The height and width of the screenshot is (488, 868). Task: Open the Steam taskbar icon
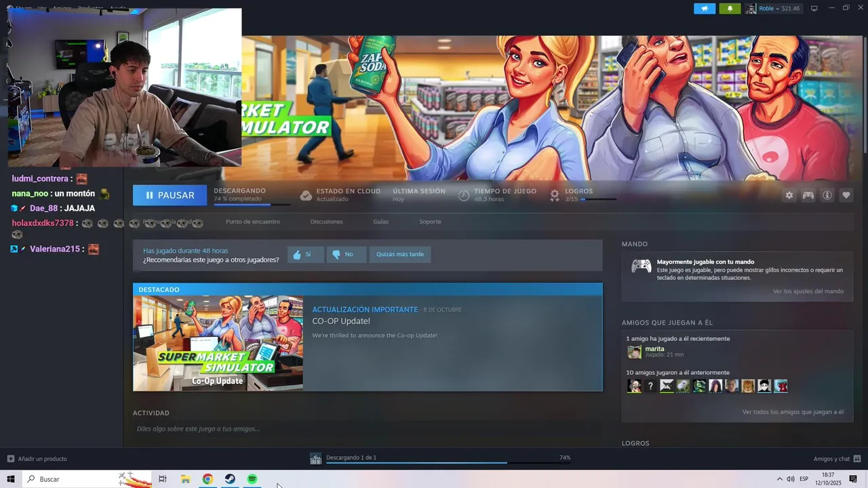click(230, 479)
